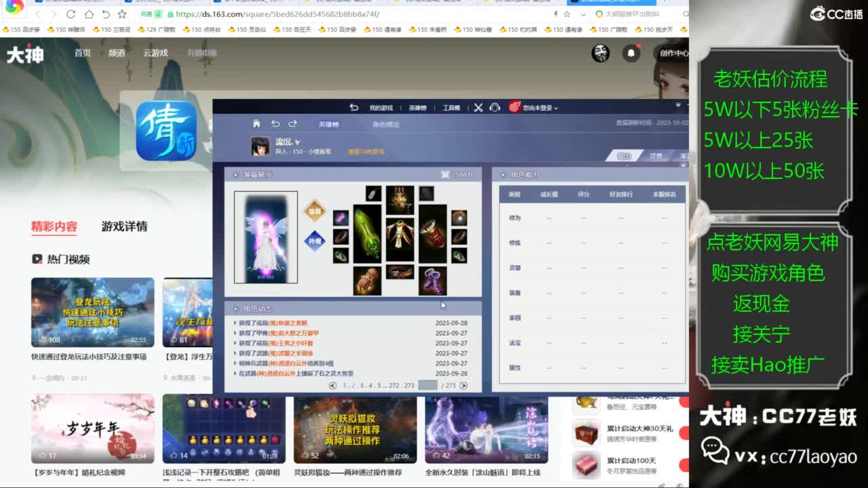868x488 pixels.
Task: Reload the page in the browser
Action: tap(71, 14)
